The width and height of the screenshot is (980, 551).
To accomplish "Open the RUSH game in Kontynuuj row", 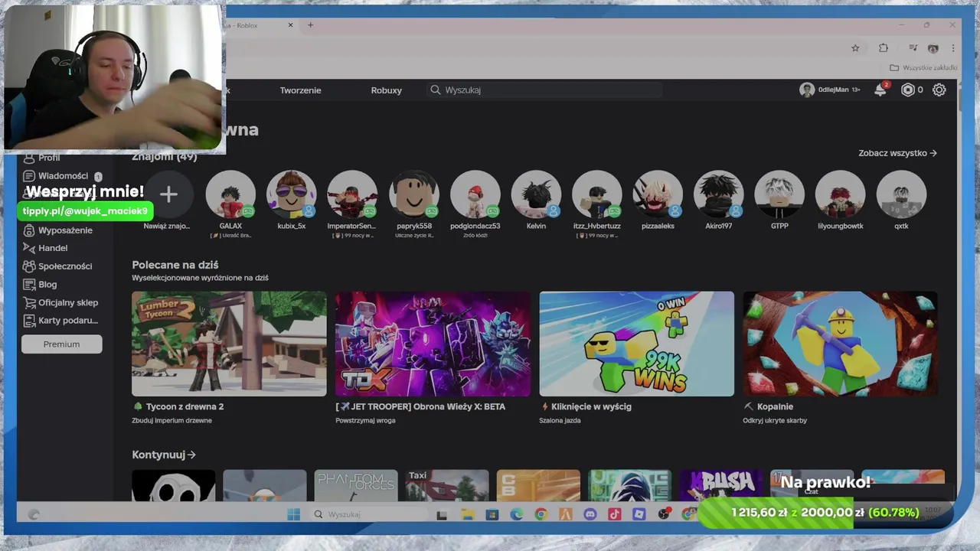I will point(721,485).
